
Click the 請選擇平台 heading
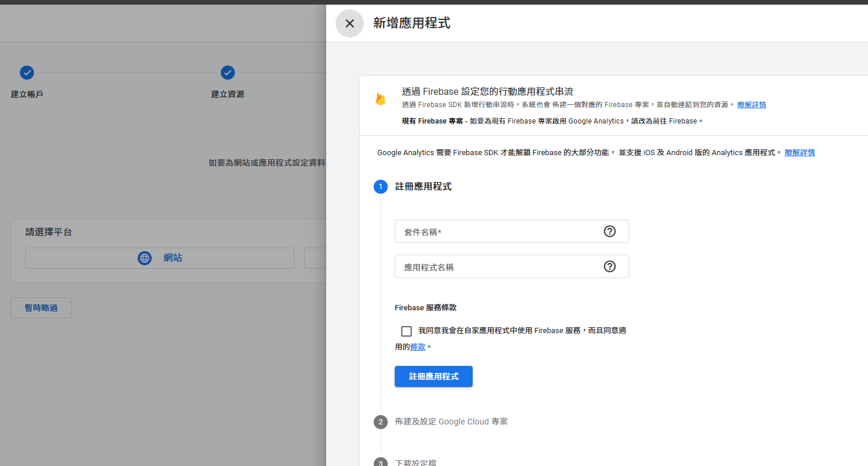(x=49, y=232)
